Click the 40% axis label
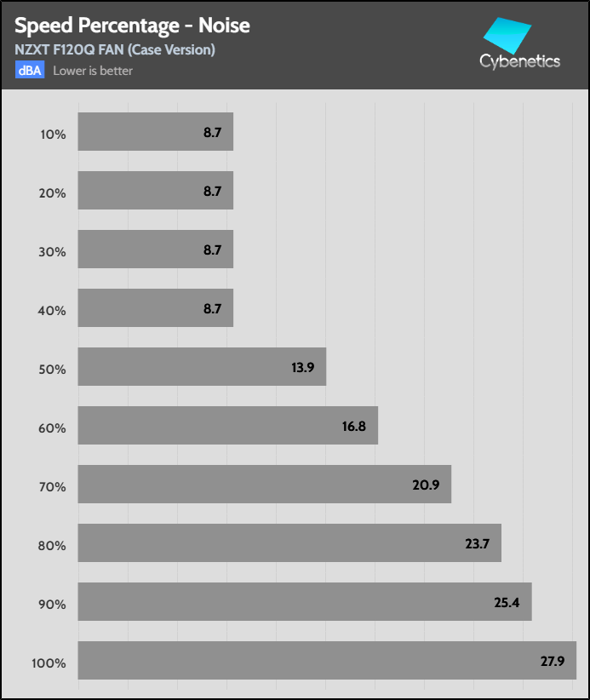590x700 pixels. 53,311
